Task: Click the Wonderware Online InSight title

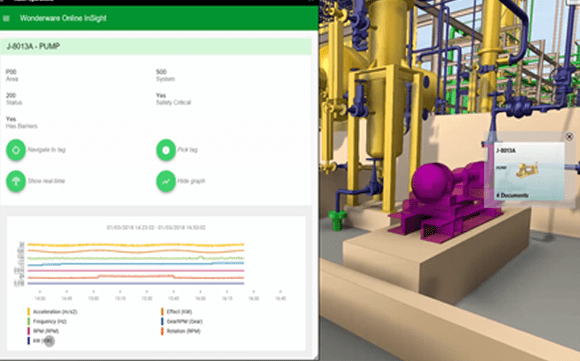Action: [63, 18]
